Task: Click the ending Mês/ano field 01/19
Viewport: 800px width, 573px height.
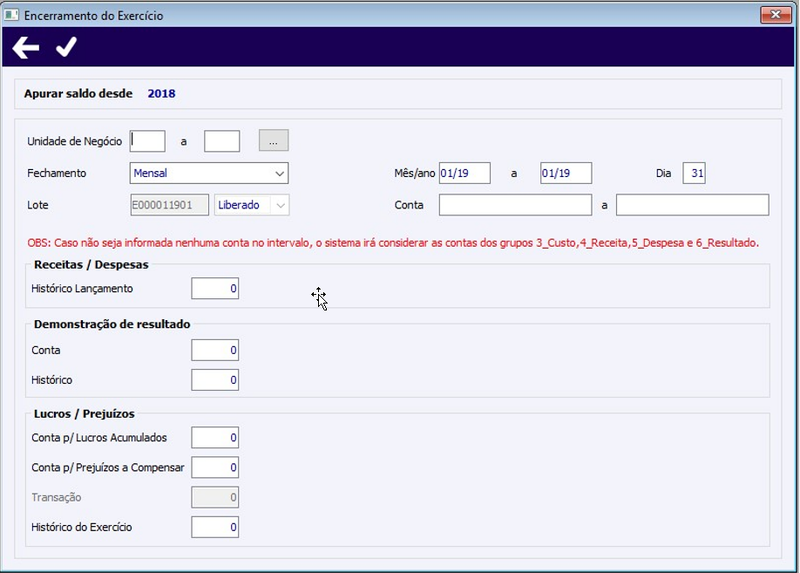Action: [566, 173]
